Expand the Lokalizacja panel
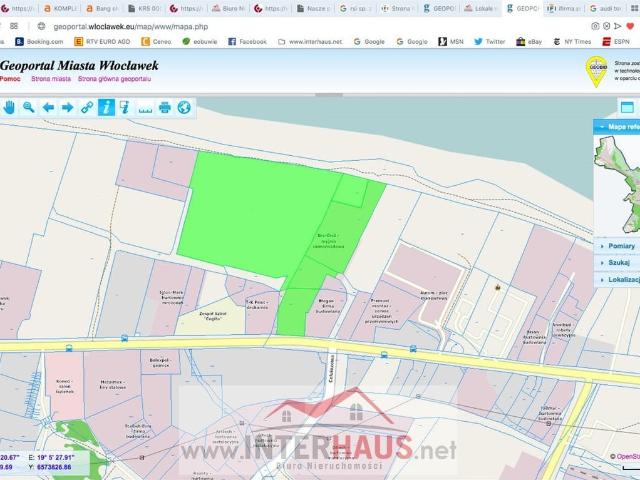 tap(617, 280)
